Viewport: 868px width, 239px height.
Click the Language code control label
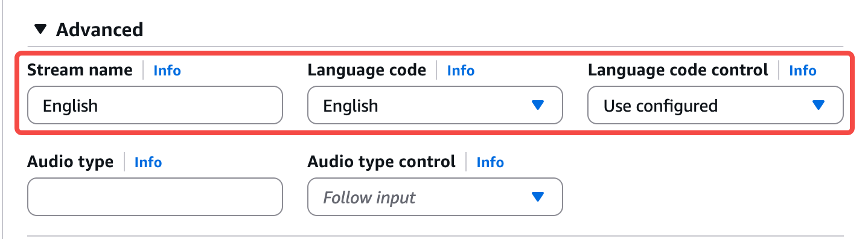[678, 70]
